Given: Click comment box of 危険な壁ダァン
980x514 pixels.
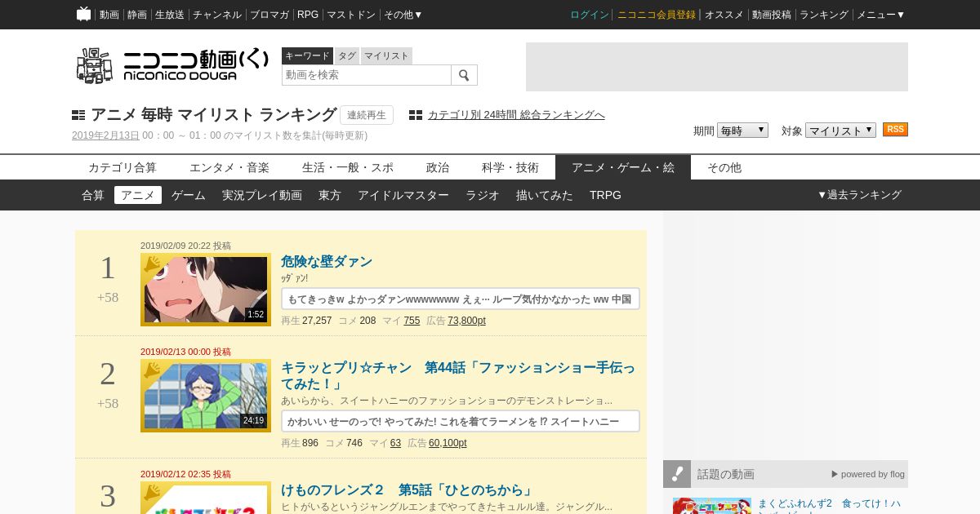Looking at the screenshot, I should pyautogui.click(x=461, y=299).
